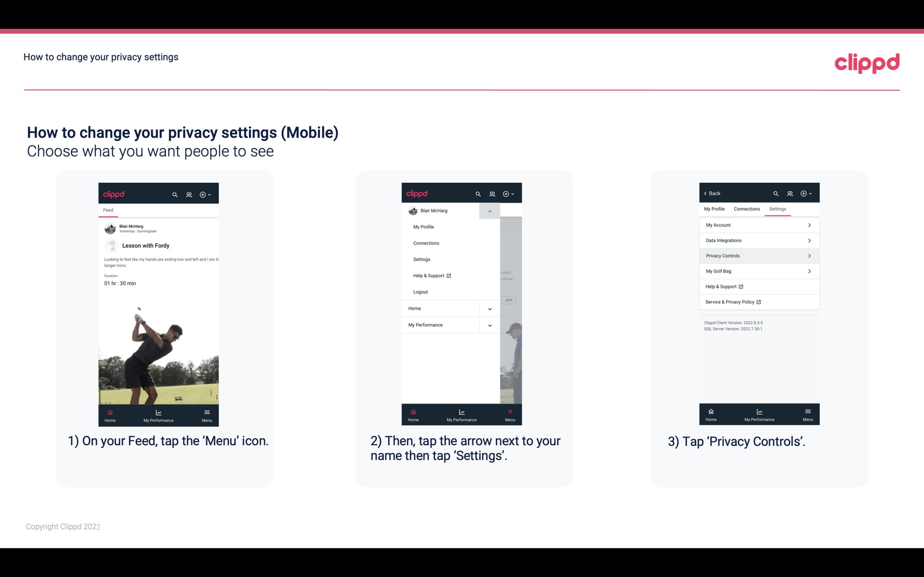Tap the Logout option in menu
Viewport: 924px width, 577px height.
(x=420, y=291)
